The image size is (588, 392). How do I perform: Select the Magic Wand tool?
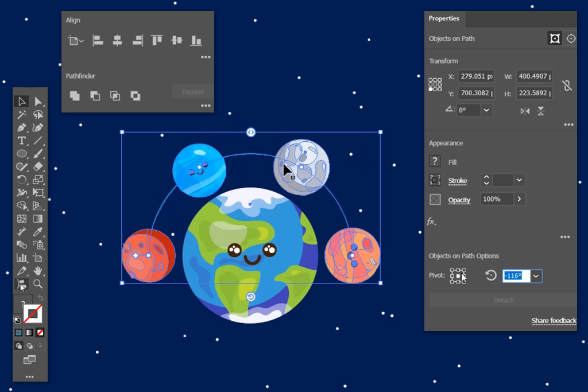coord(21,114)
